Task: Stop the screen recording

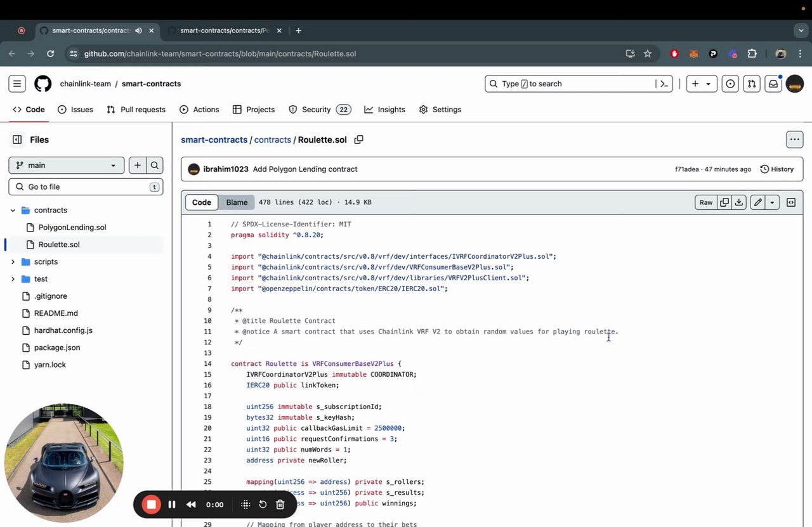Action: pos(151,505)
